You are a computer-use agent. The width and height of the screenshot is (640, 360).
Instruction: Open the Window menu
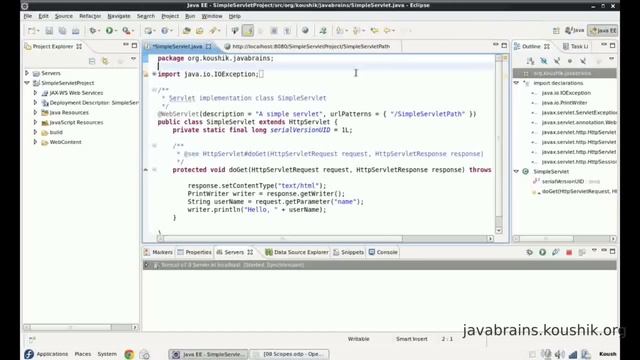pos(212,16)
